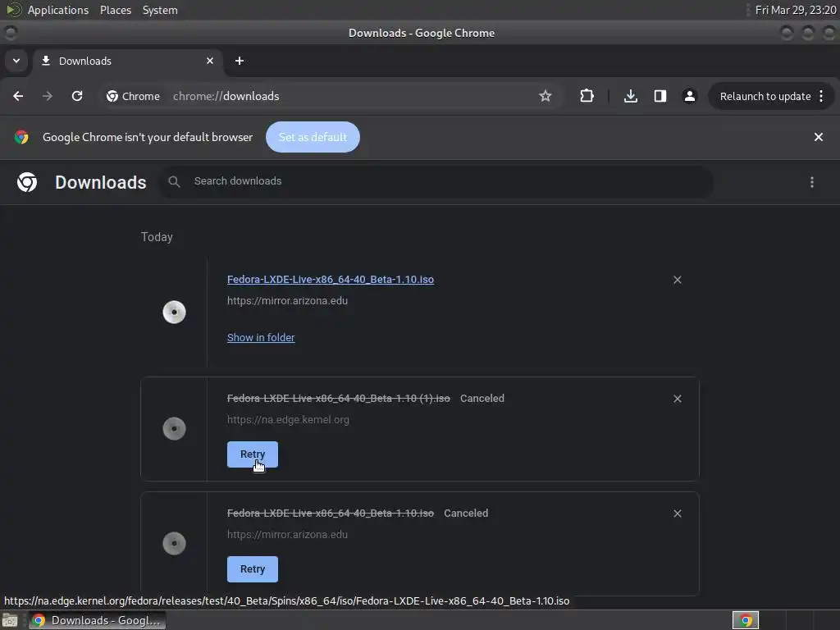Viewport: 840px width, 630px height.
Task: Click the Relaunch to update button
Action: (x=765, y=97)
